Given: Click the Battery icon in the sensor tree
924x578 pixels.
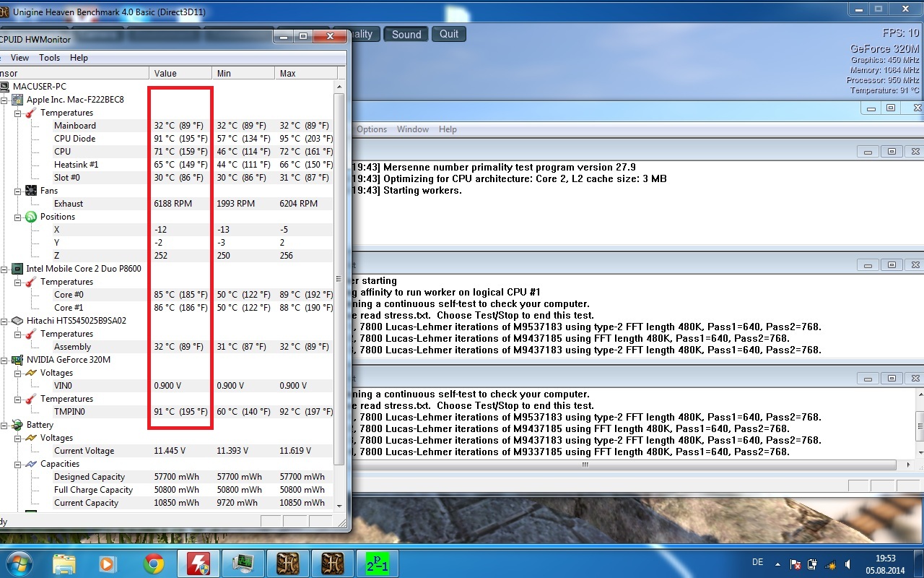Looking at the screenshot, I should (x=17, y=425).
